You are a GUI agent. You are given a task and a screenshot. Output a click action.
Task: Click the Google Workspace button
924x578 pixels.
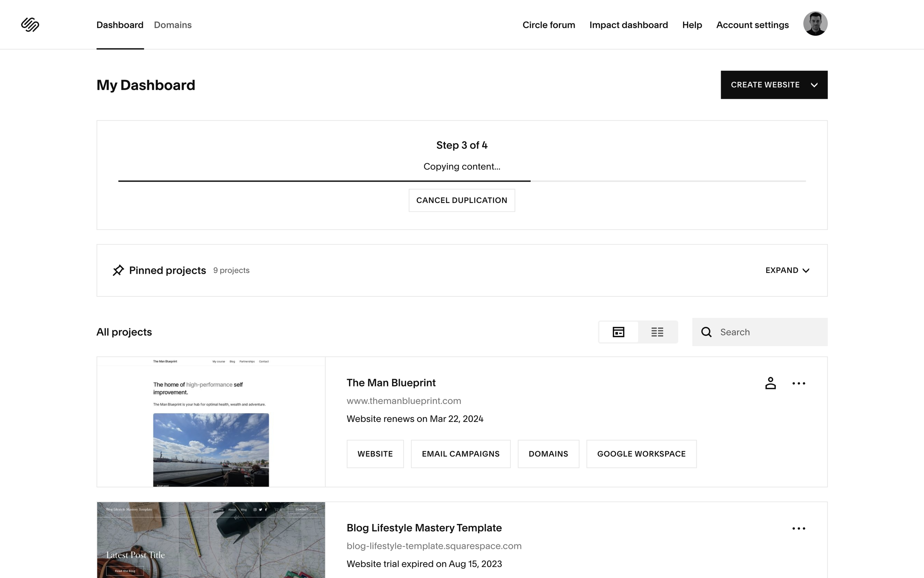641,454
